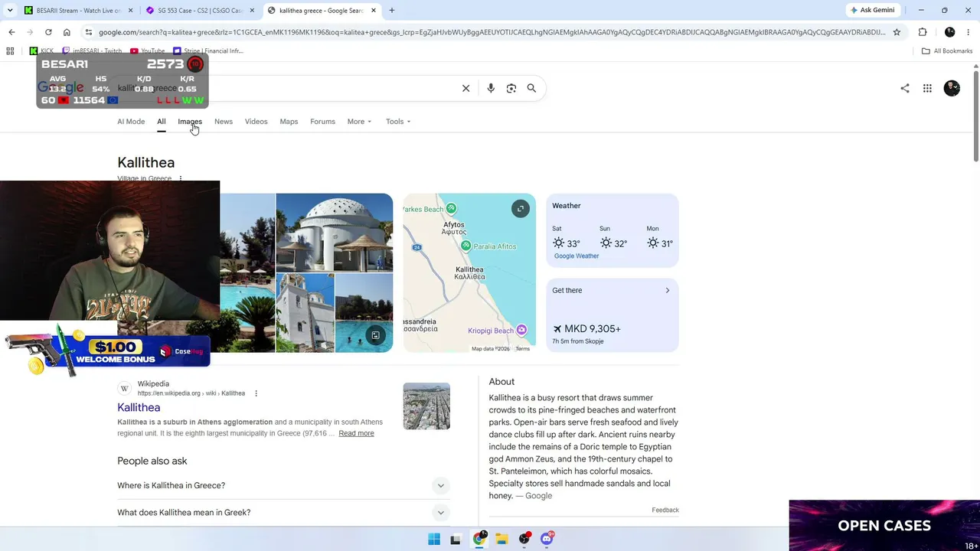Open a new browser tab
Screen dimensions: 980x551
tap(392, 11)
